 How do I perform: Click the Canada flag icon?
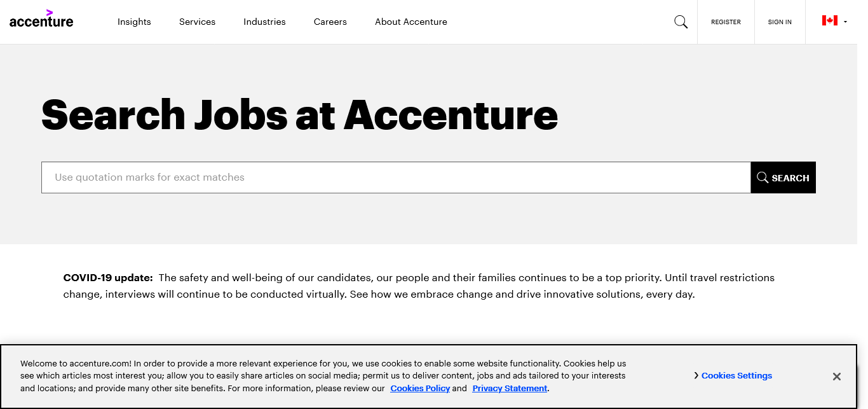coord(829,21)
